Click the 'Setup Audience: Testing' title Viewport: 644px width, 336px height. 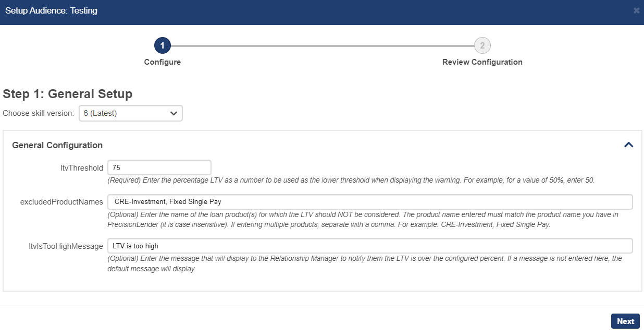coord(51,10)
